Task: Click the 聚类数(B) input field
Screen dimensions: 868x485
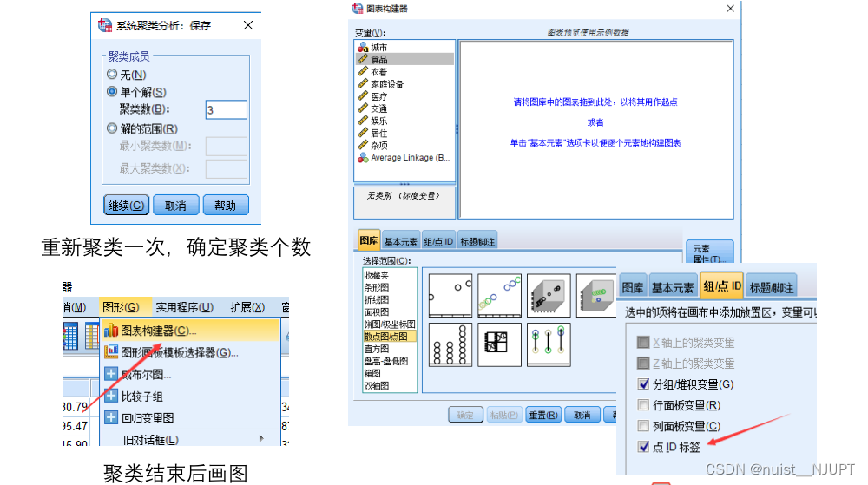Action: [x=226, y=109]
